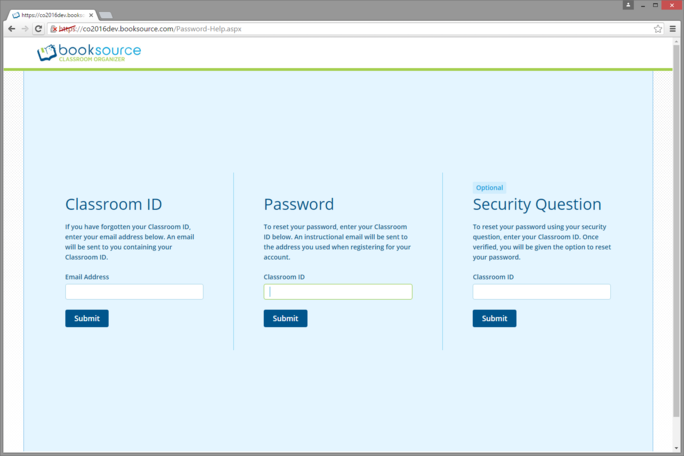This screenshot has height=456, width=684.
Task: Open the Chrome hamburger menu
Action: (x=672, y=29)
